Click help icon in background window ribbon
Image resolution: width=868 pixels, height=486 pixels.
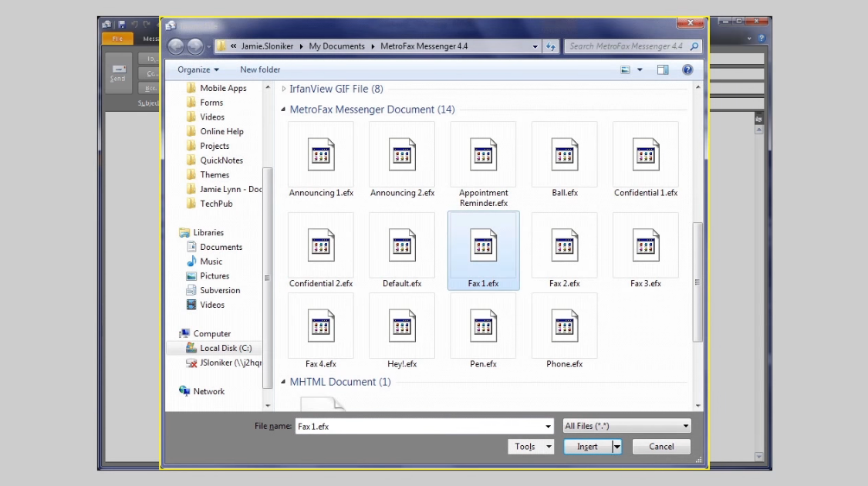point(762,39)
